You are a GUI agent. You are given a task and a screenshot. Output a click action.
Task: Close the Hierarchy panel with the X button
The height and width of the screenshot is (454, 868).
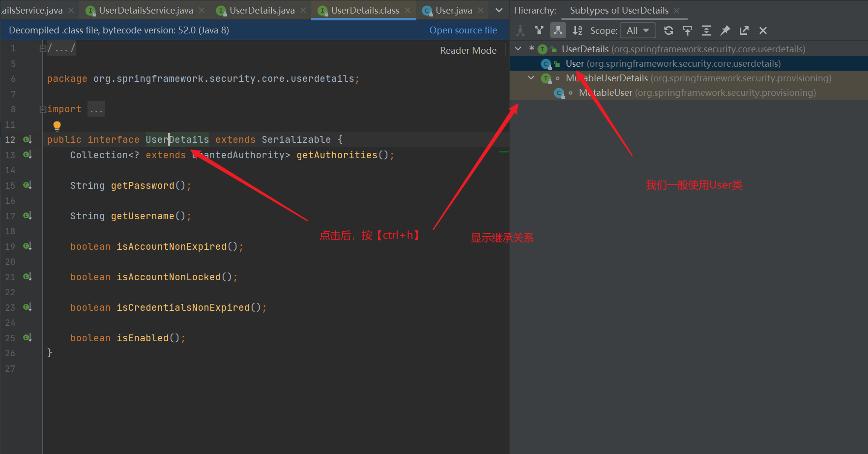(763, 30)
